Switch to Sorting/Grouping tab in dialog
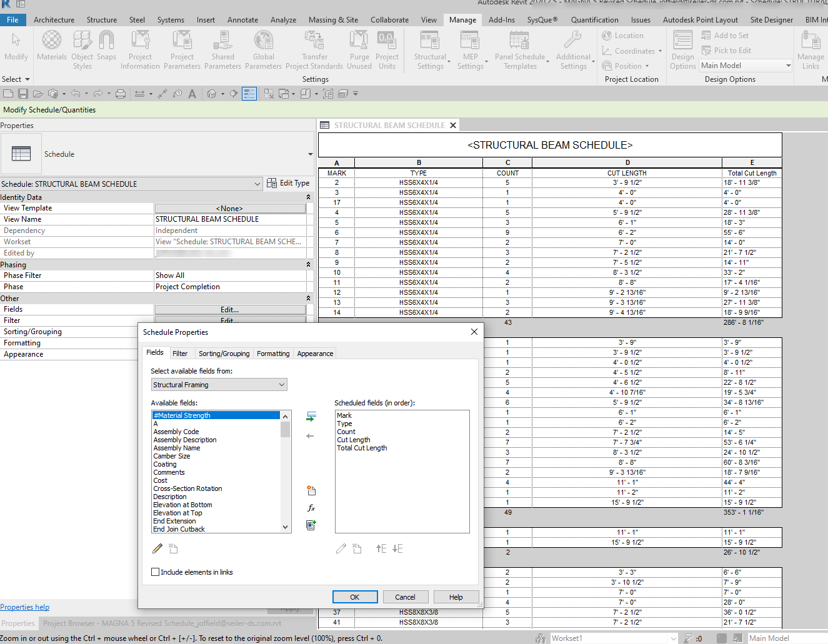 (x=224, y=354)
